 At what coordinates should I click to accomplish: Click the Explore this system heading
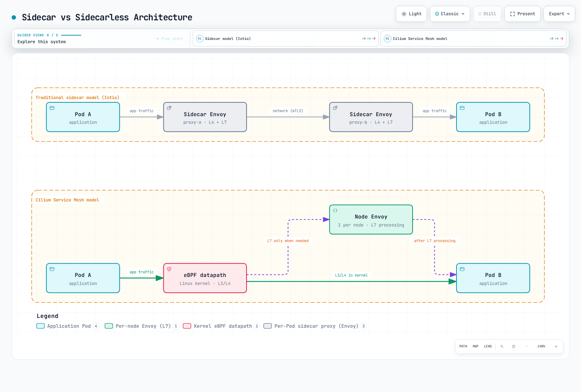coord(42,42)
